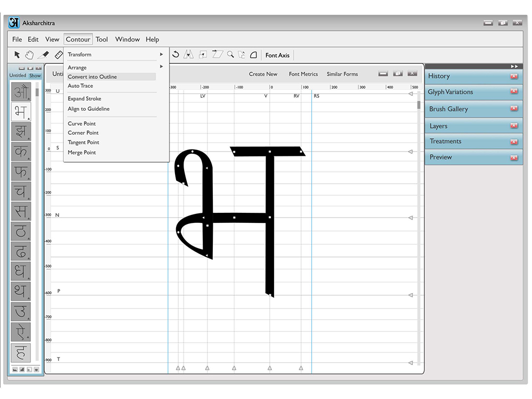Select the arrow selection tool

point(17,55)
